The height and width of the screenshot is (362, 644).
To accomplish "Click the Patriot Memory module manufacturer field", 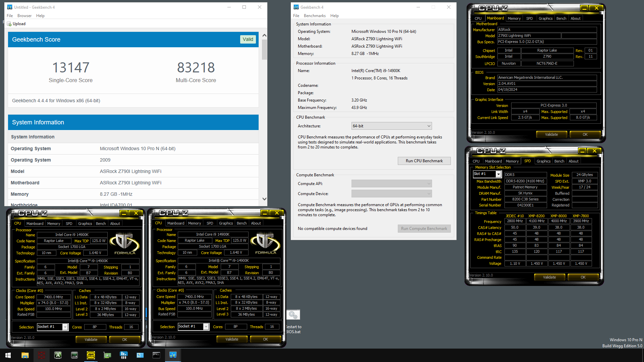I will point(525,187).
